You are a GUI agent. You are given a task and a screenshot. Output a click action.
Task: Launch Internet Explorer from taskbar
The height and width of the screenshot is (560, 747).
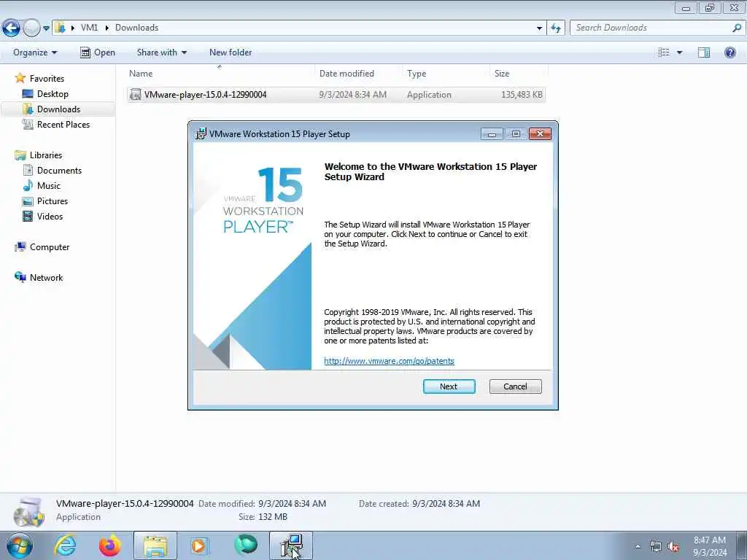[x=65, y=545]
